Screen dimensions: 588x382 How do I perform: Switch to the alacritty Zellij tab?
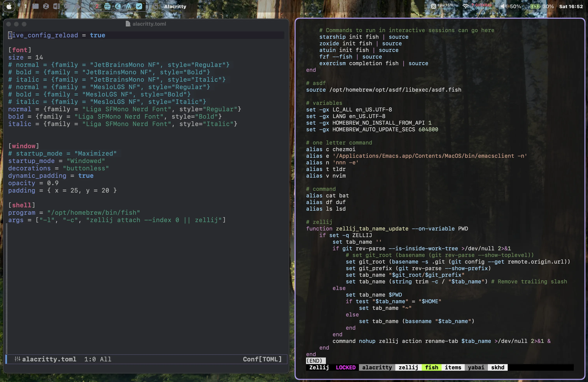pyautogui.click(x=377, y=367)
